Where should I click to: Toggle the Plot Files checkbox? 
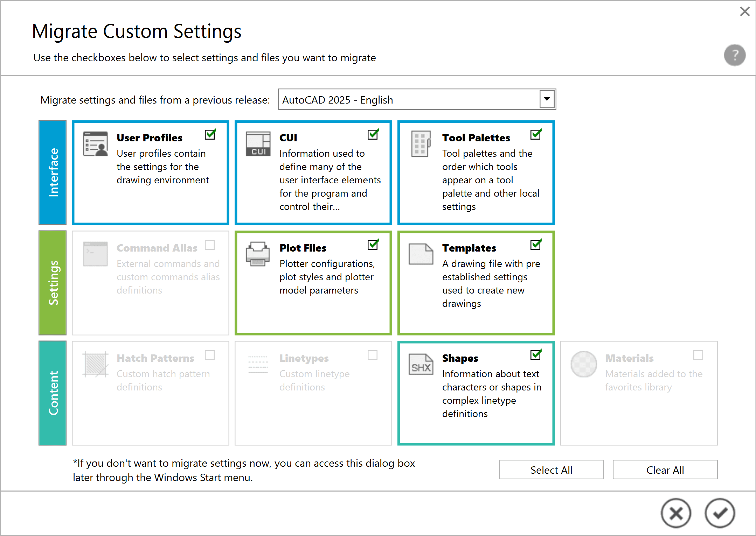[373, 245]
